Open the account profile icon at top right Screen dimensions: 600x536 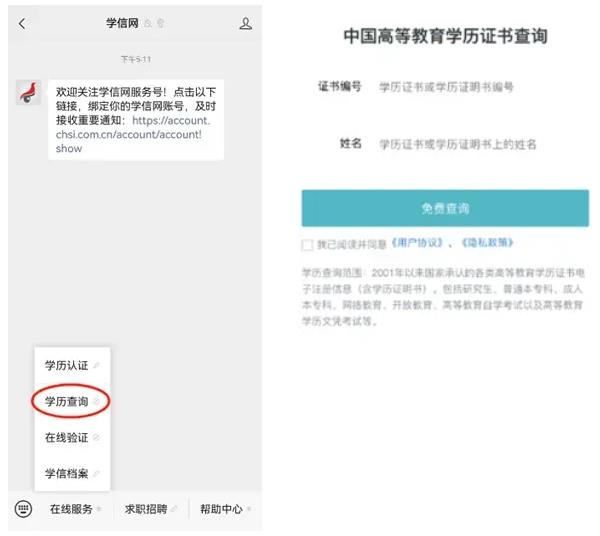246,24
